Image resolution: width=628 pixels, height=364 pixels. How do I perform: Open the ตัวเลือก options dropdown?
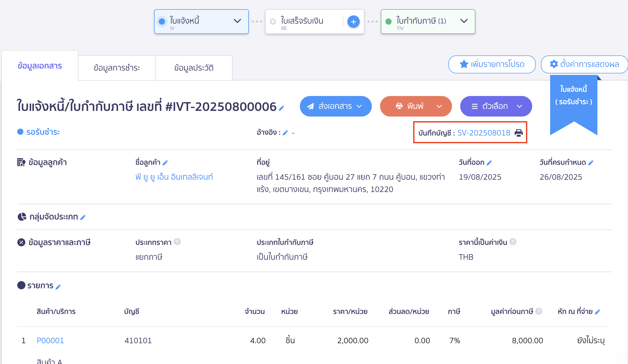[496, 106]
